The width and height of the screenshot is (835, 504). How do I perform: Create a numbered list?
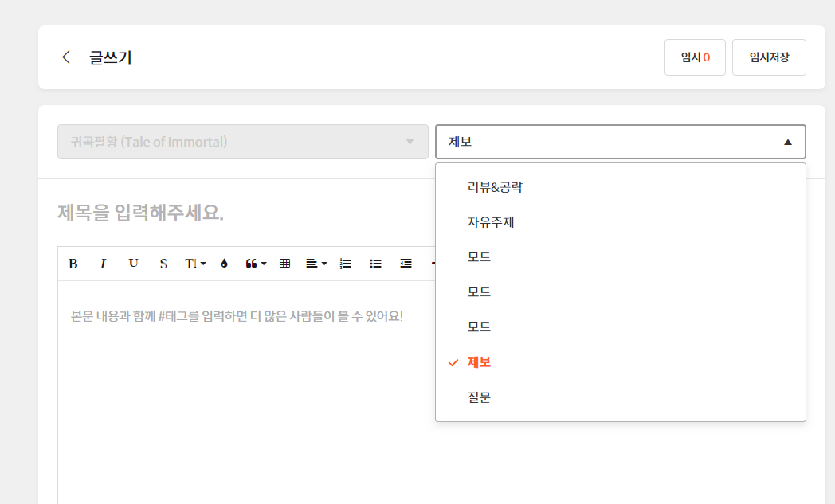345,264
